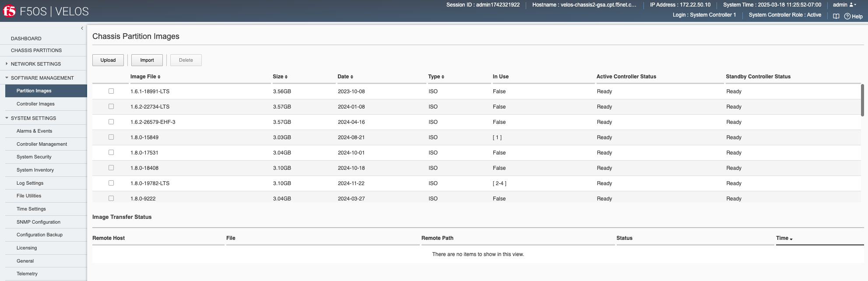
Task: Click the date 2024-11-22 cell
Action: 351,183
